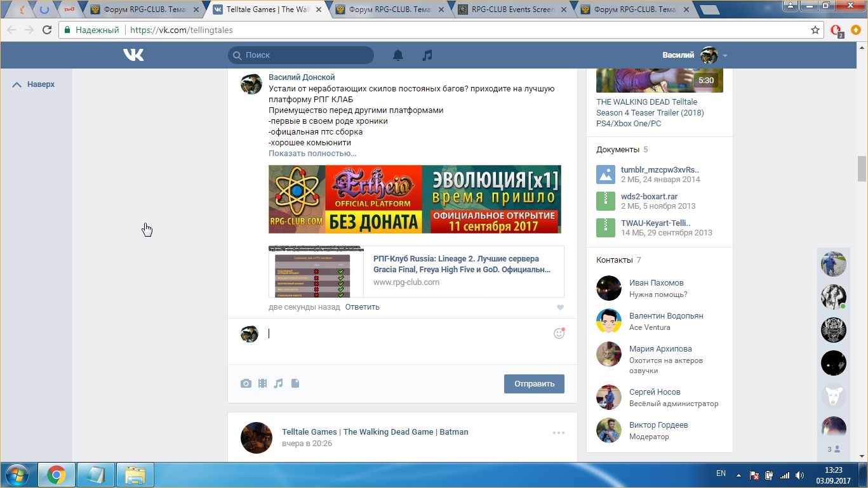Viewport: 868px width, 488px height.
Task: Click the page vertical scrollbar thumb
Action: tap(862, 168)
